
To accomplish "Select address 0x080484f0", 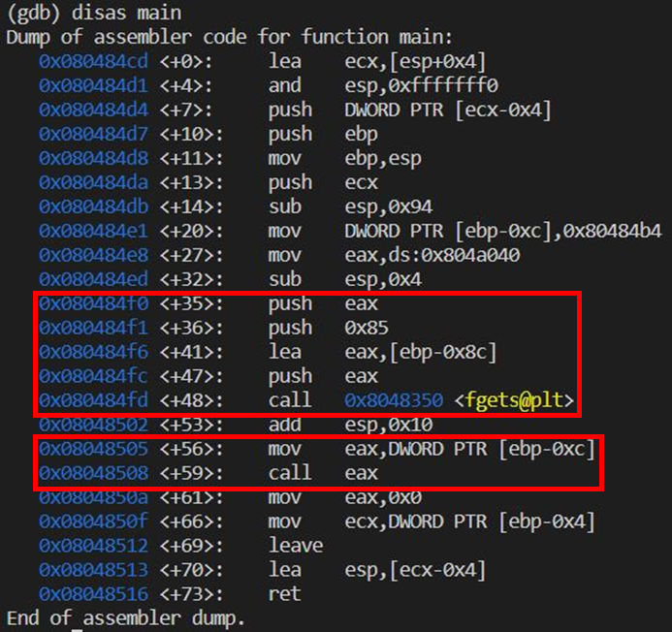I will tap(93, 303).
